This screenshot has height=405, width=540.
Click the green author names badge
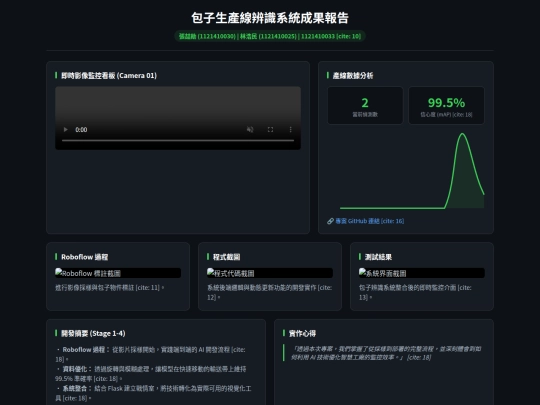point(270,36)
